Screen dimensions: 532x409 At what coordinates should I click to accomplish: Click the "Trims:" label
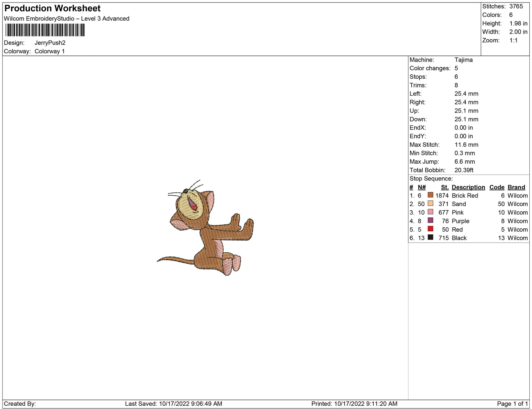click(418, 85)
